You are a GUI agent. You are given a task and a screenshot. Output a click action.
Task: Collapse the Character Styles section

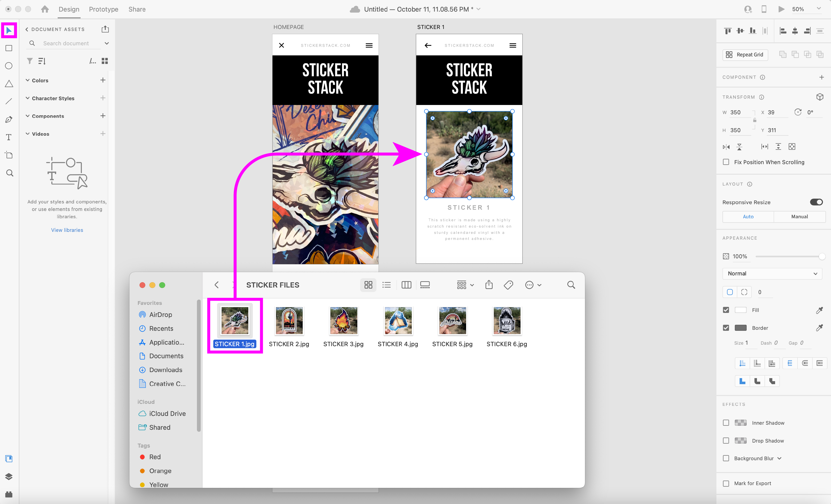(28, 98)
